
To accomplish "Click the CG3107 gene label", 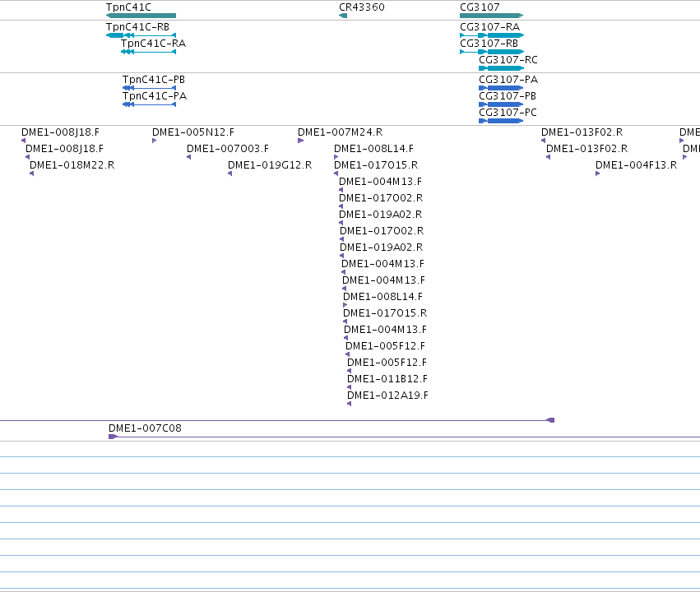I will tap(480, 7).
